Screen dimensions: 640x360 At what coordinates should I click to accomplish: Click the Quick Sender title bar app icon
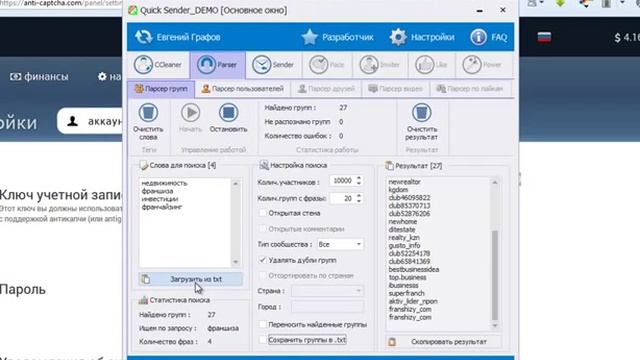(x=133, y=10)
